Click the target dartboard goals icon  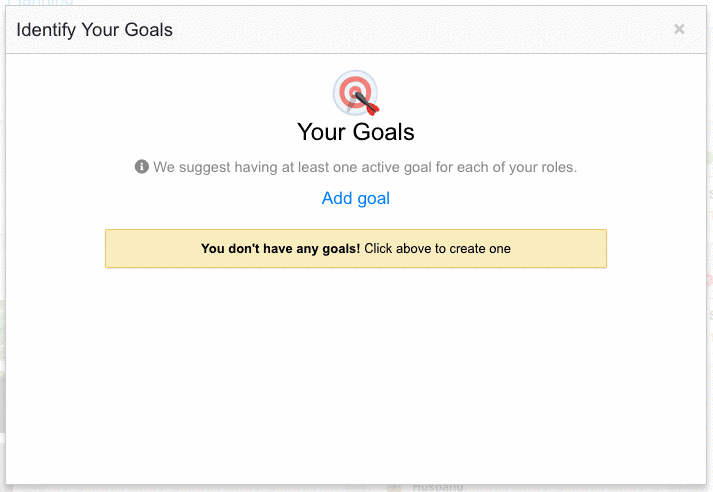[353, 91]
